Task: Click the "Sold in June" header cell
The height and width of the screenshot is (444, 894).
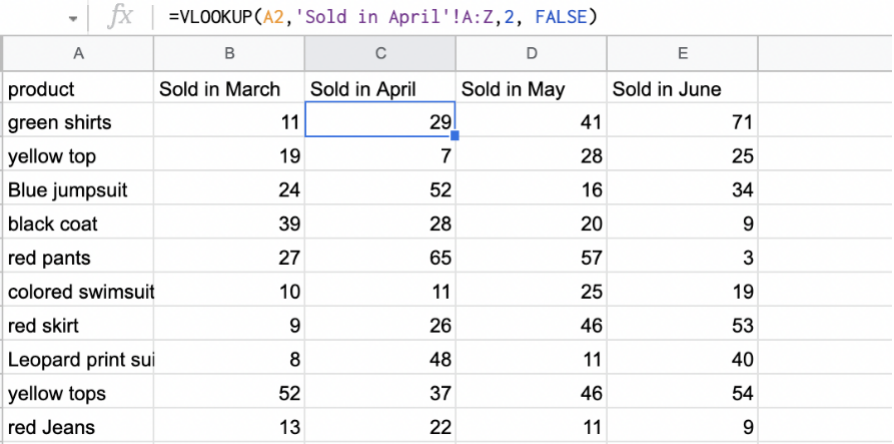Action: [x=682, y=89]
